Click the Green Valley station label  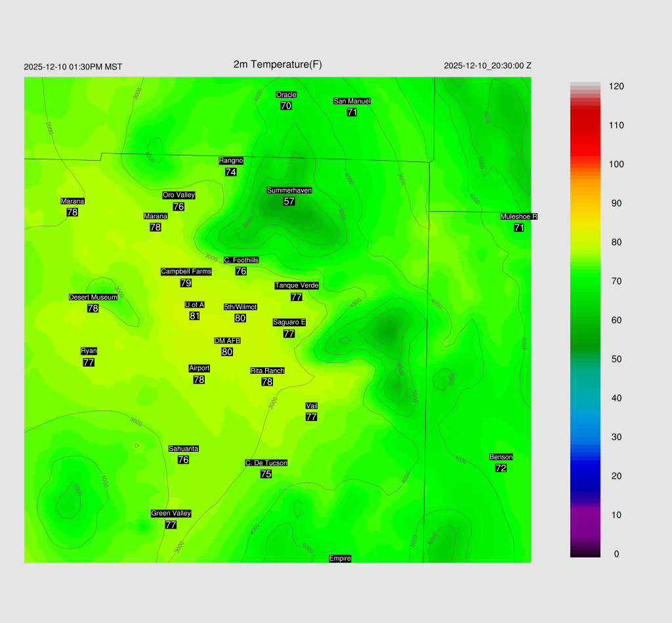click(171, 513)
